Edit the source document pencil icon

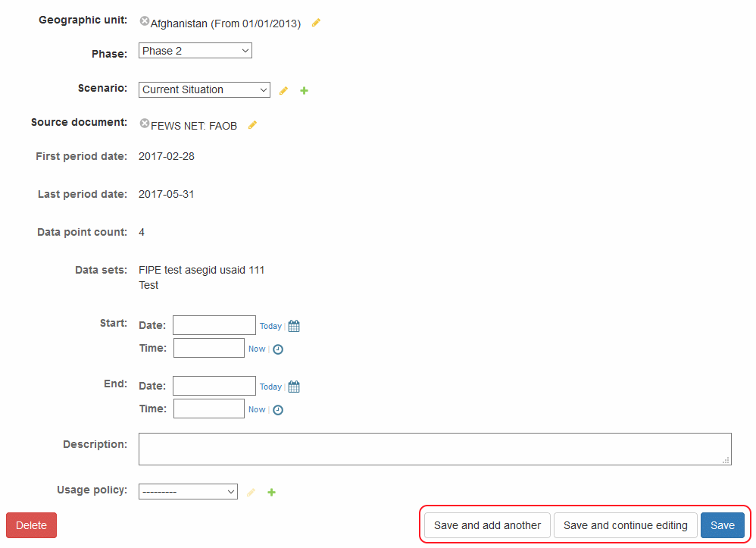click(252, 125)
